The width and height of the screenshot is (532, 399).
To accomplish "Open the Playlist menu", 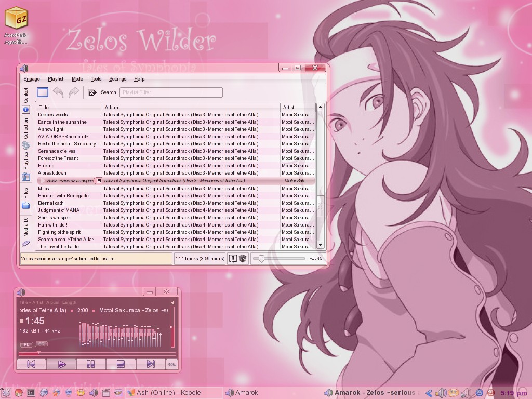I will (x=56, y=79).
